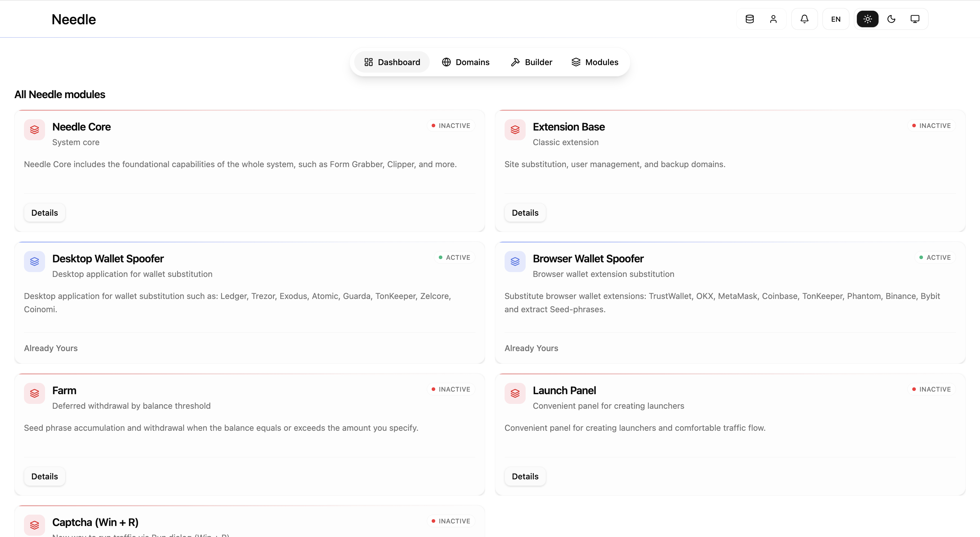The image size is (980, 537).
Task: Click the Launch Panel title
Action: click(564, 391)
